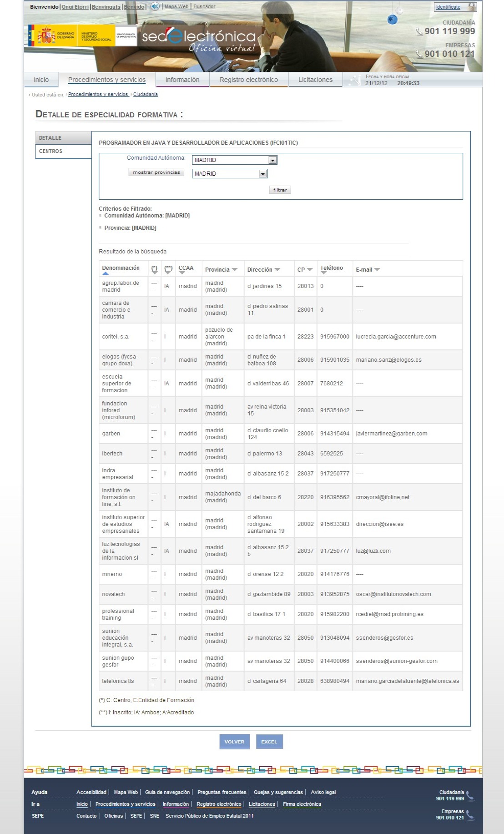This screenshot has width=504, height=834.
Task: Click the mostrar provincias button
Action: [x=156, y=172]
